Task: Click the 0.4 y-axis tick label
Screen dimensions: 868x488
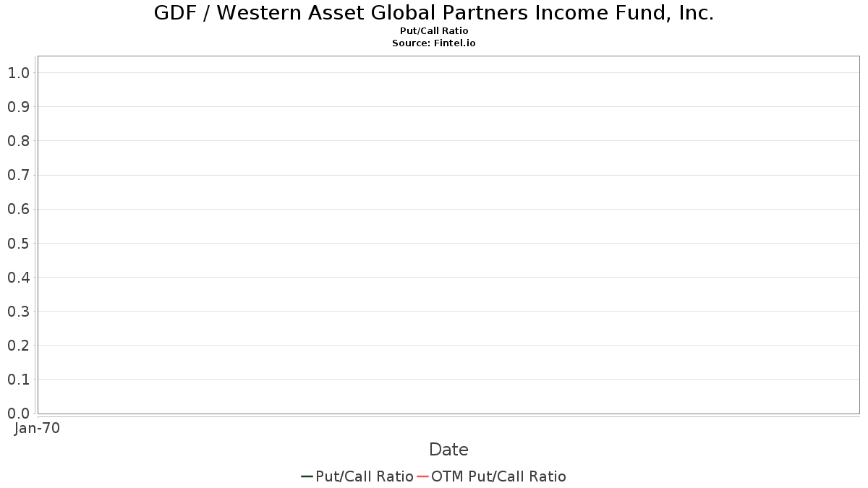Action: tap(18, 278)
